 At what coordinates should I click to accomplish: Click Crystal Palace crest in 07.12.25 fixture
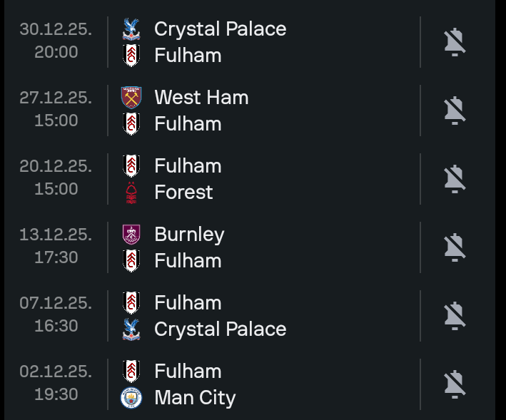[x=131, y=329]
